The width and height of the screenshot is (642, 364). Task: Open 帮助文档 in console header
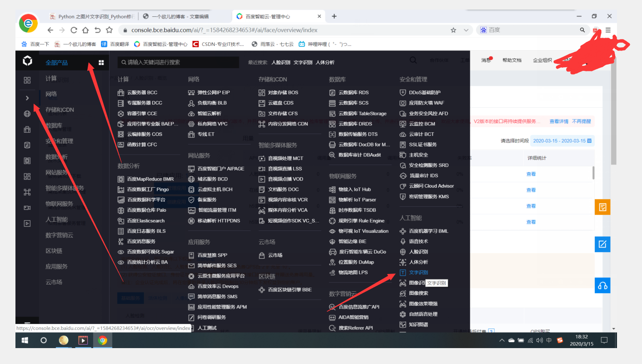[512, 60]
